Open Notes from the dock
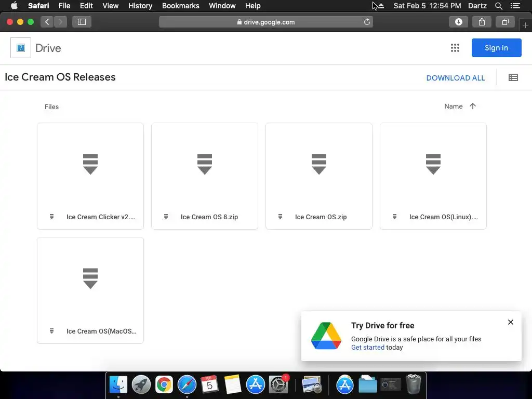Screen dimensions: 532x399 [232, 384]
